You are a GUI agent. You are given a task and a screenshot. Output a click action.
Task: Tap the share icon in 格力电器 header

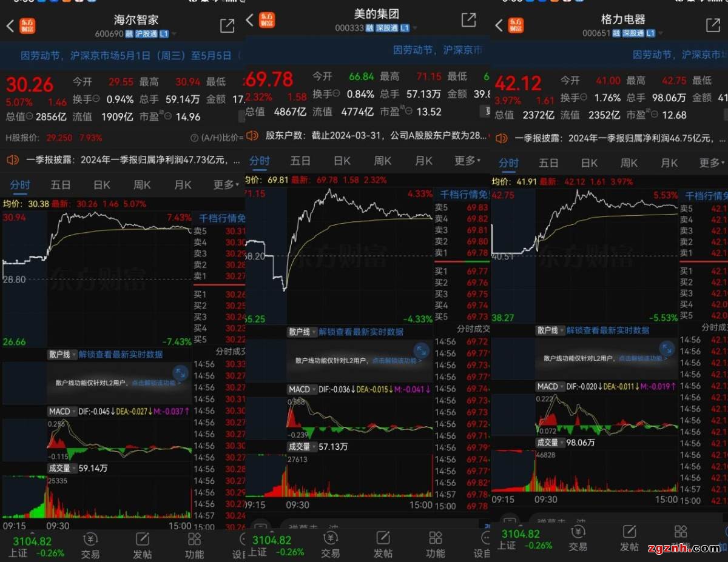tap(713, 25)
